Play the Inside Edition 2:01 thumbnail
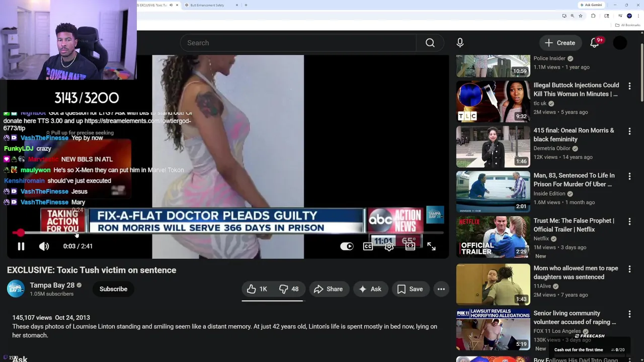This screenshot has width=644, height=362. [493, 192]
